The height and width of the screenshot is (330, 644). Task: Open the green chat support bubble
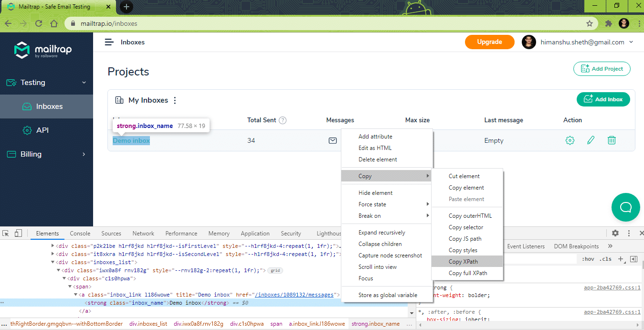click(x=625, y=207)
